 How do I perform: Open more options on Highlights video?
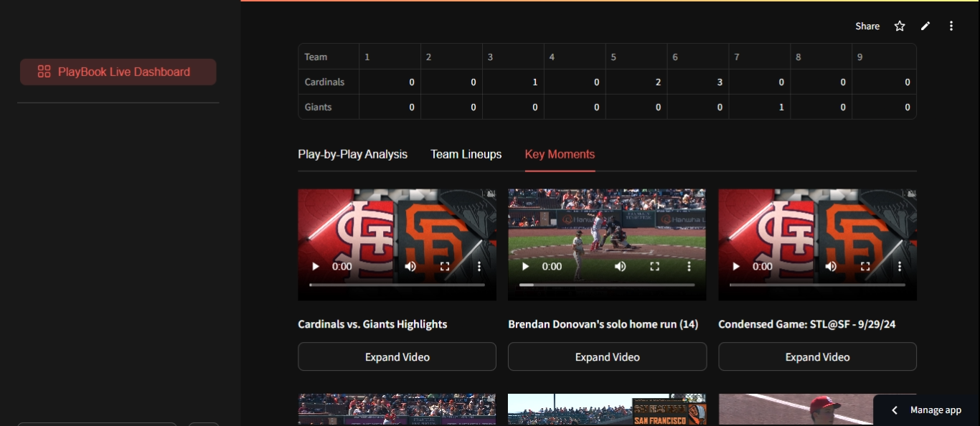(x=479, y=266)
